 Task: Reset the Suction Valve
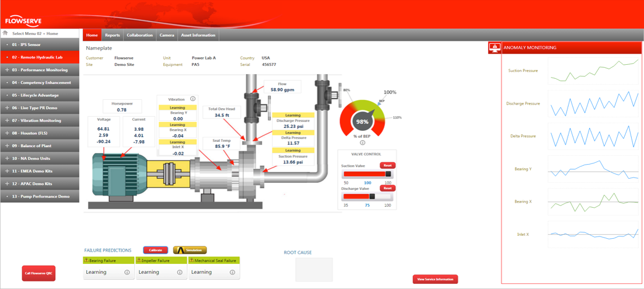(x=387, y=166)
